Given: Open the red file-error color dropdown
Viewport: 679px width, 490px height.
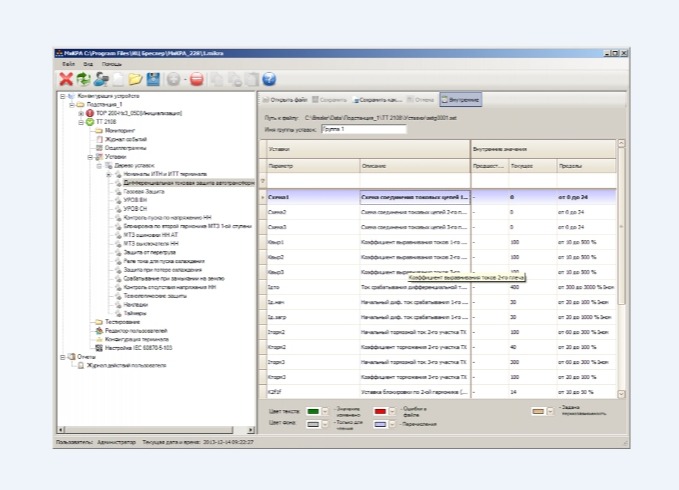Looking at the screenshot, I should [394, 411].
